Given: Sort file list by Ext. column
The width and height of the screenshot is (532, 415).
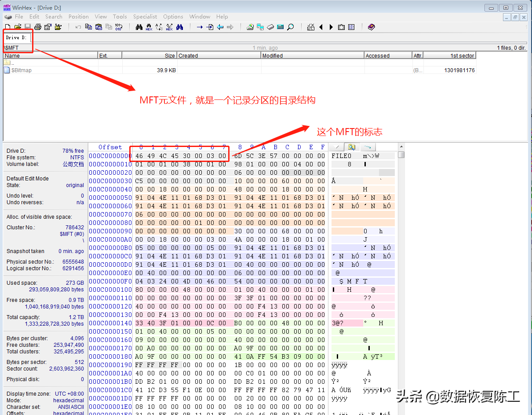Looking at the screenshot, I should [110, 55].
